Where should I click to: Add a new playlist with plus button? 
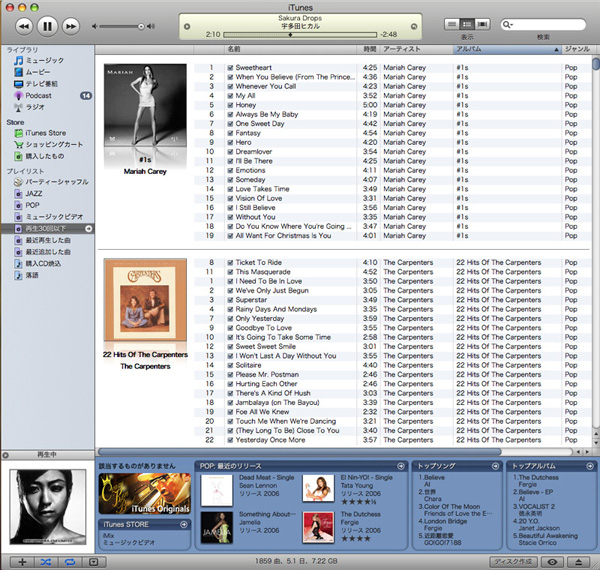tap(22, 562)
